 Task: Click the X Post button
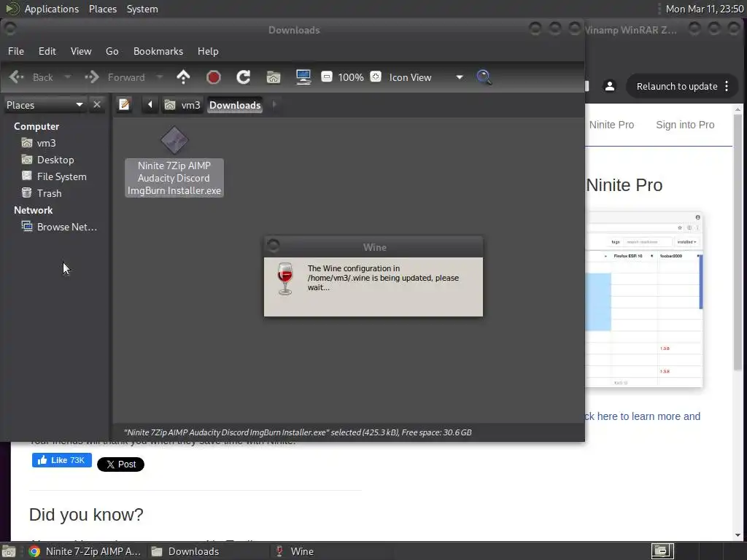tap(120, 464)
